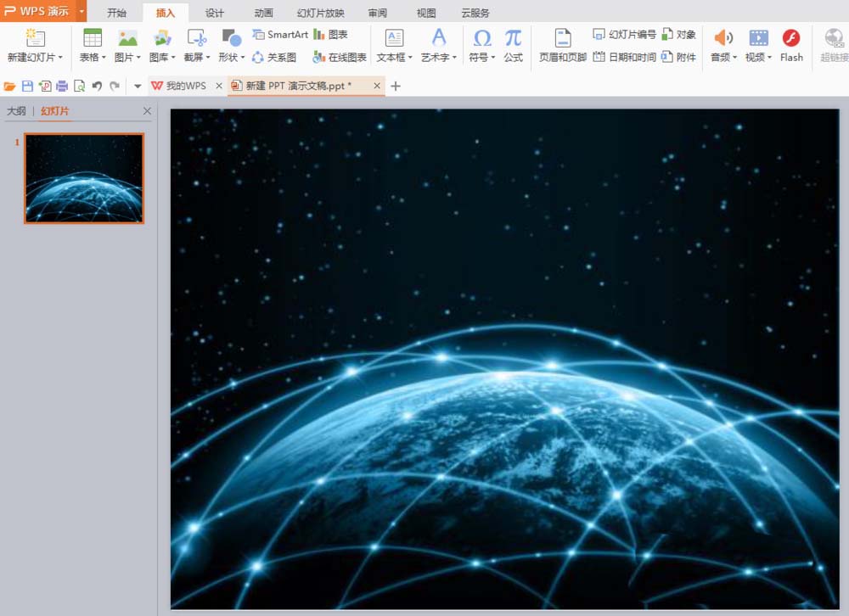Insert an object (对象)
The image size is (849, 616).
pos(679,35)
